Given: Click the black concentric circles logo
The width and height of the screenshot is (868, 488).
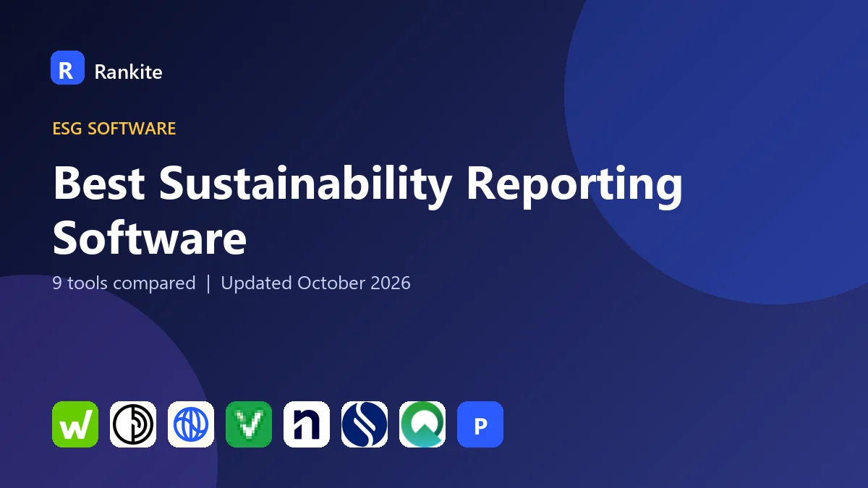Looking at the screenshot, I should point(133,424).
